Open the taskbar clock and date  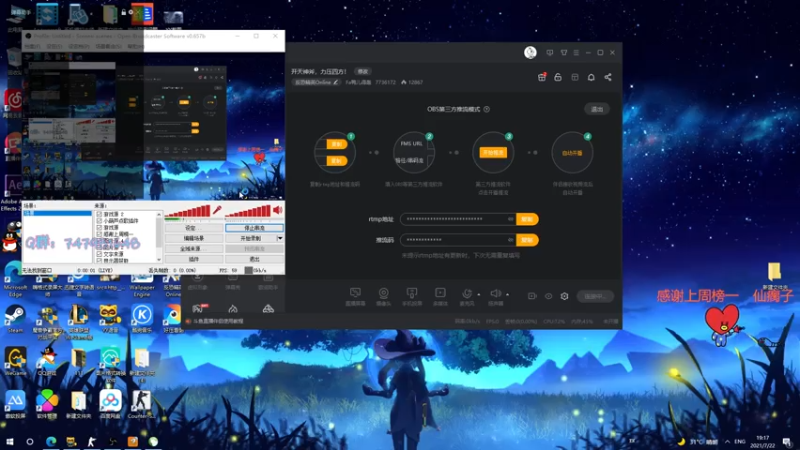(763, 441)
